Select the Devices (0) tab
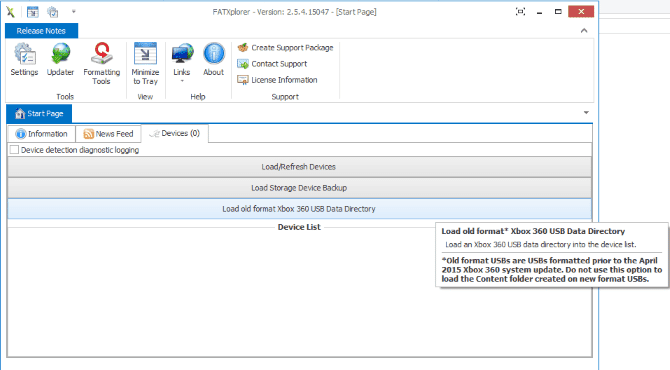The height and width of the screenshot is (370, 670). coord(175,133)
